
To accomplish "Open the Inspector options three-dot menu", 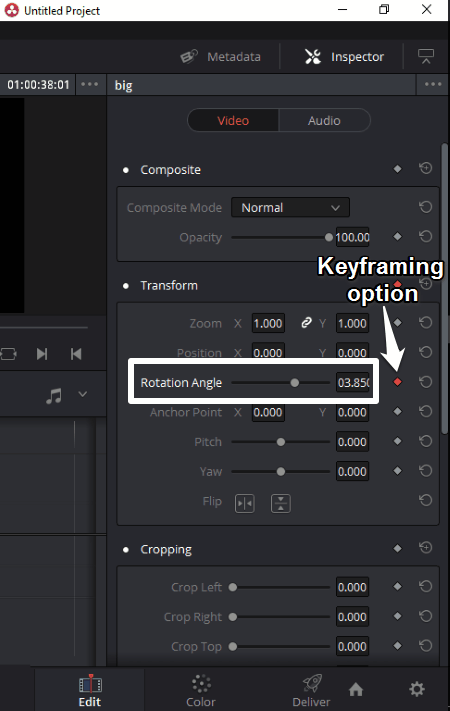I will pos(433,84).
